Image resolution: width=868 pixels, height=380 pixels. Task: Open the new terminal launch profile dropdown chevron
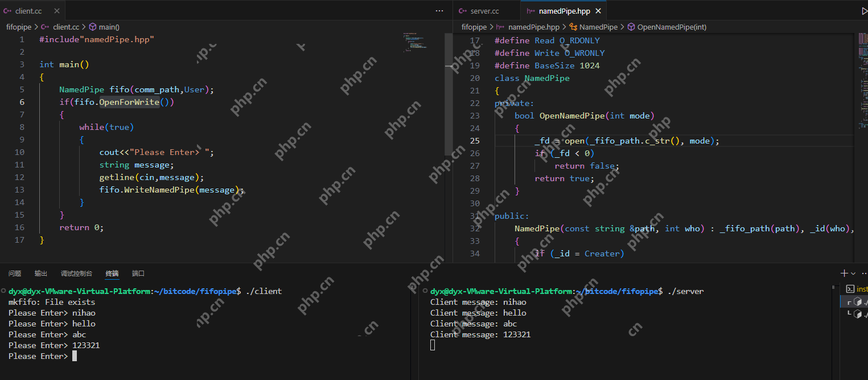pos(853,273)
